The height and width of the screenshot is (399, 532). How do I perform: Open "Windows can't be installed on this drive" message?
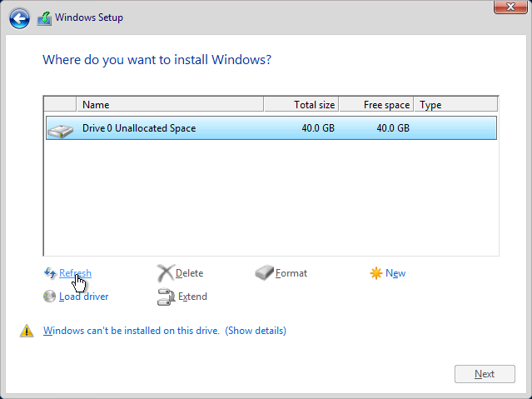click(131, 331)
